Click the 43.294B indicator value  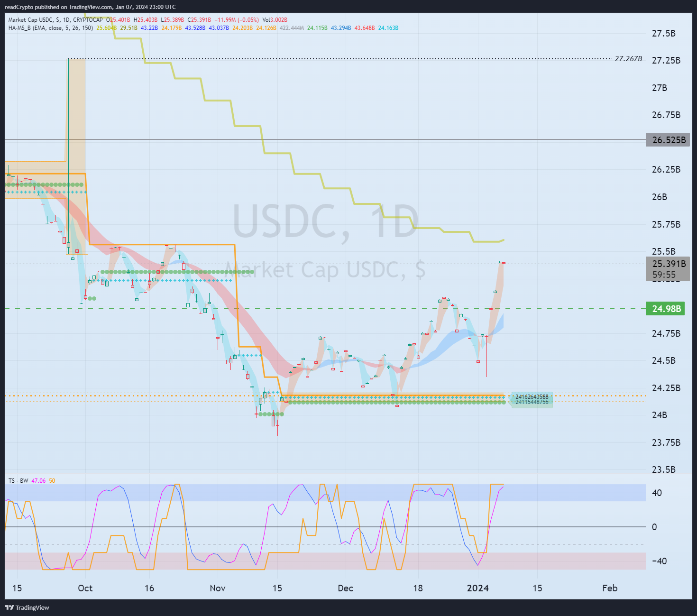(341, 28)
